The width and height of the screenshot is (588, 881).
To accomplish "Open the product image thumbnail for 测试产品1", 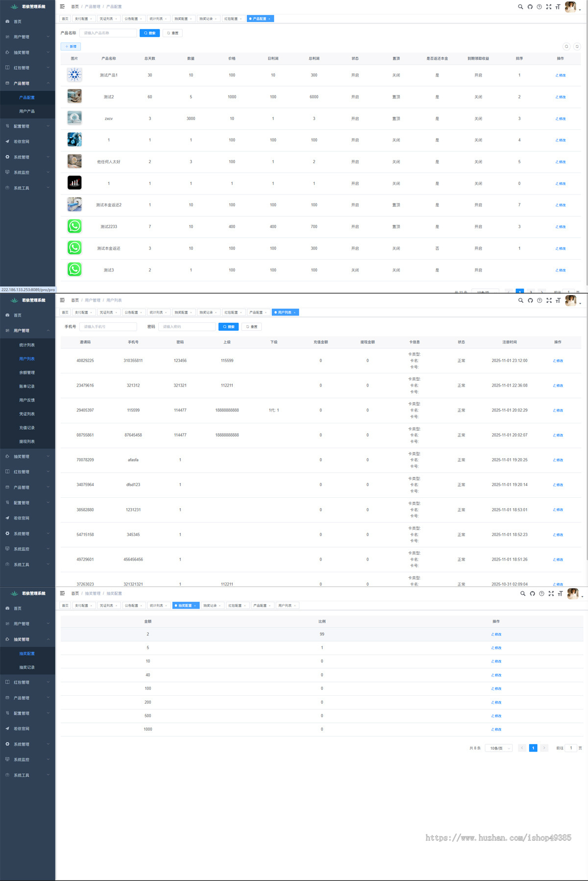I will (74, 75).
